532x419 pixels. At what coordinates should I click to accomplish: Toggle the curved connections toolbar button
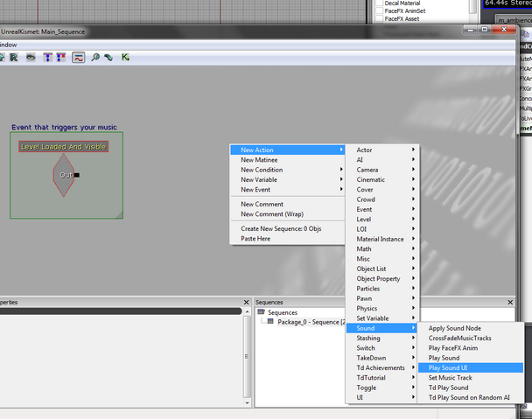click(x=79, y=58)
